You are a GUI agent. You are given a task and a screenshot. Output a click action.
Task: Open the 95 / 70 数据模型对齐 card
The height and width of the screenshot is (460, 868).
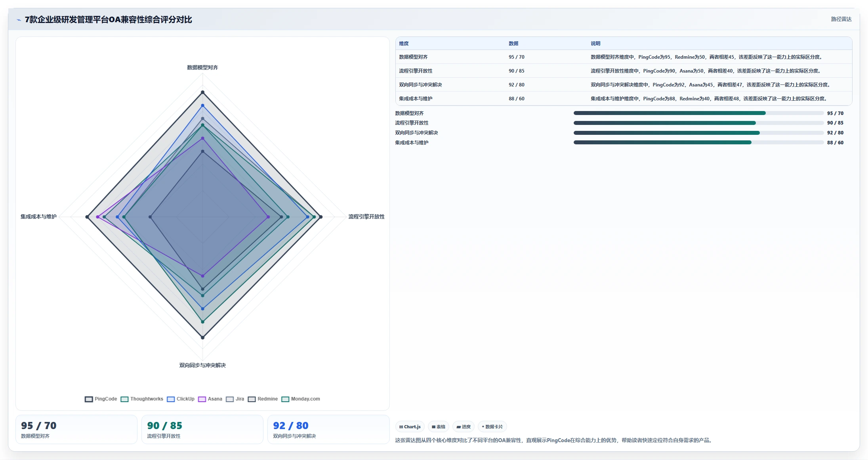click(x=76, y=429)
